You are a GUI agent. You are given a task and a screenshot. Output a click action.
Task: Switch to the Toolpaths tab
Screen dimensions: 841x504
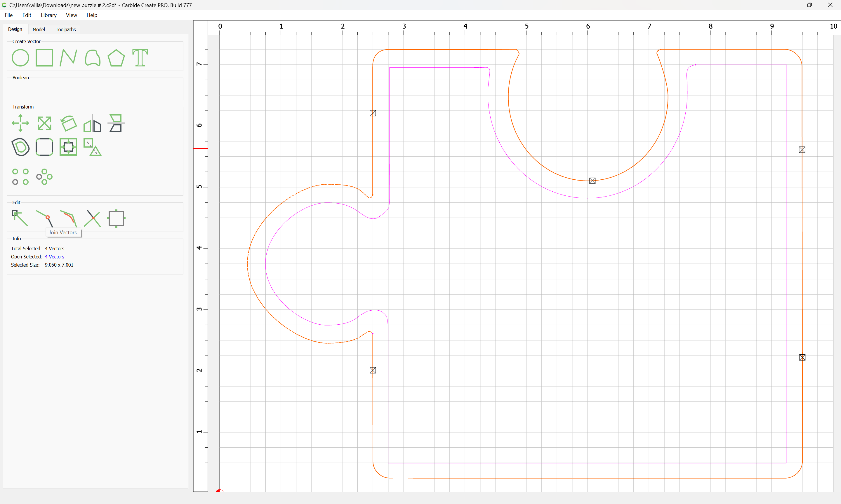(x=66, y=29)
